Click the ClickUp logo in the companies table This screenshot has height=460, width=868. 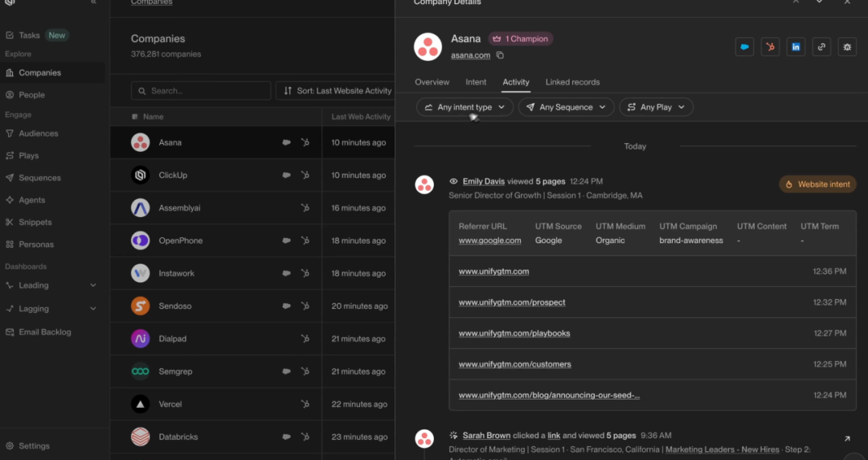[x=140, y=175]
